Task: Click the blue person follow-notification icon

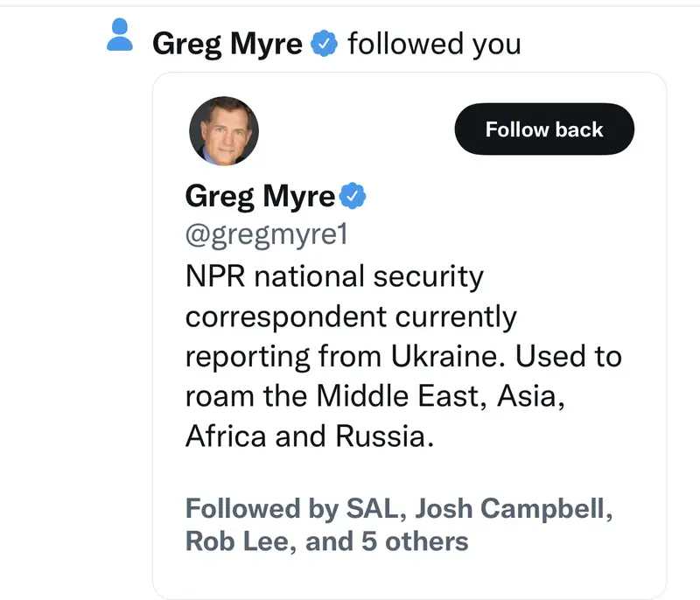Action: [120, 37]
